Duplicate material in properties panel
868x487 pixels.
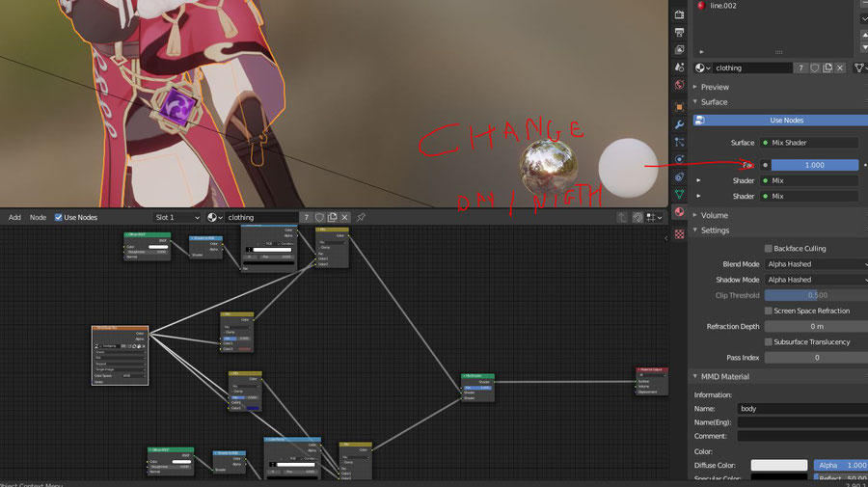point(827,68)
